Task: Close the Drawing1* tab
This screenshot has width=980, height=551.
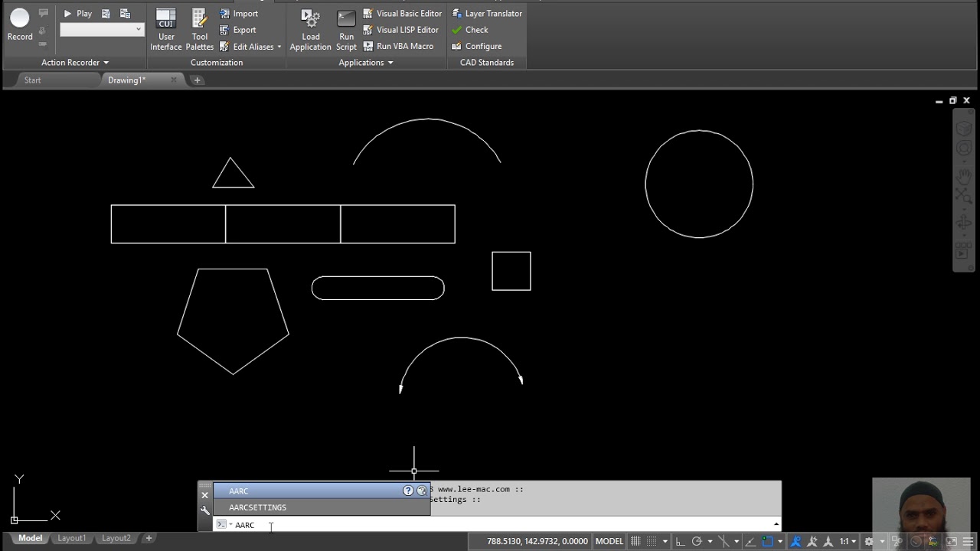Action: click(x=174, y=80)
